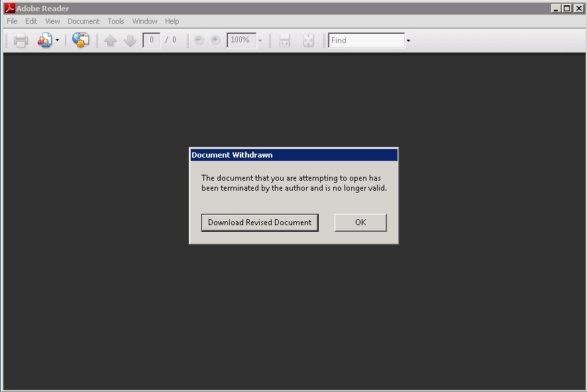Open the Document menu
Image resolution: width=587 pixels, height=392 pixels.
(x=83, y=21)
